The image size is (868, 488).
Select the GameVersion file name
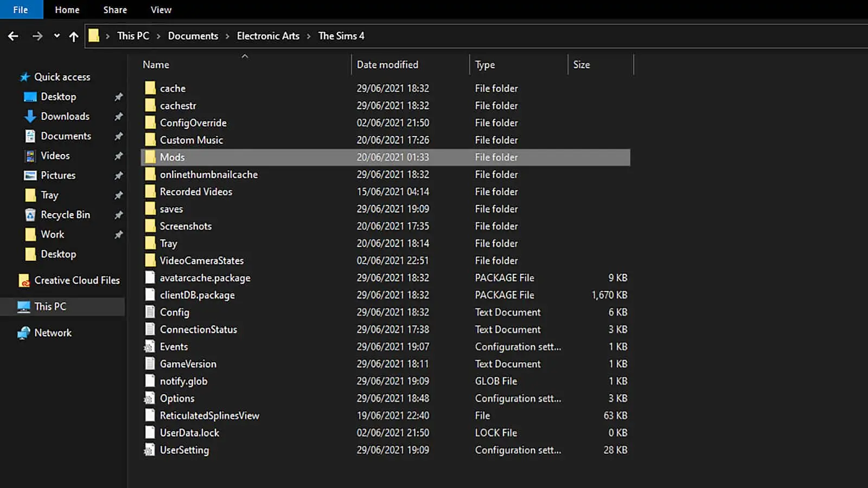188,364
